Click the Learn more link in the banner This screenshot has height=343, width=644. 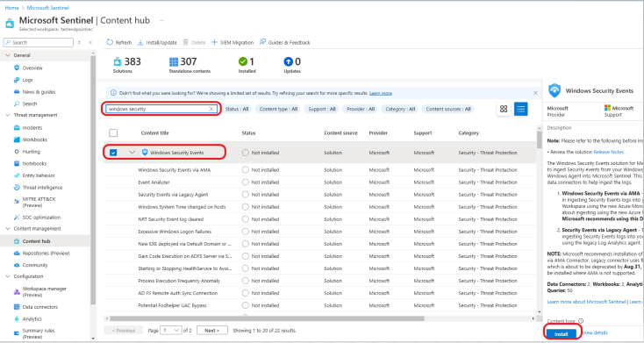(x=380, y=93)
